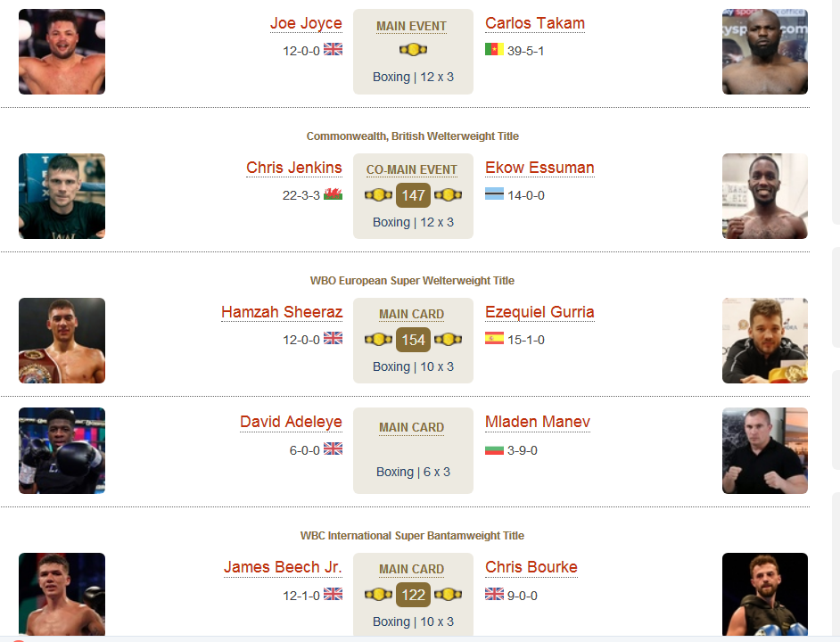840x642 pixels.
Task: Click the title belt icon in Joyce vs Takam box
Action: click(x=413, y=50)
